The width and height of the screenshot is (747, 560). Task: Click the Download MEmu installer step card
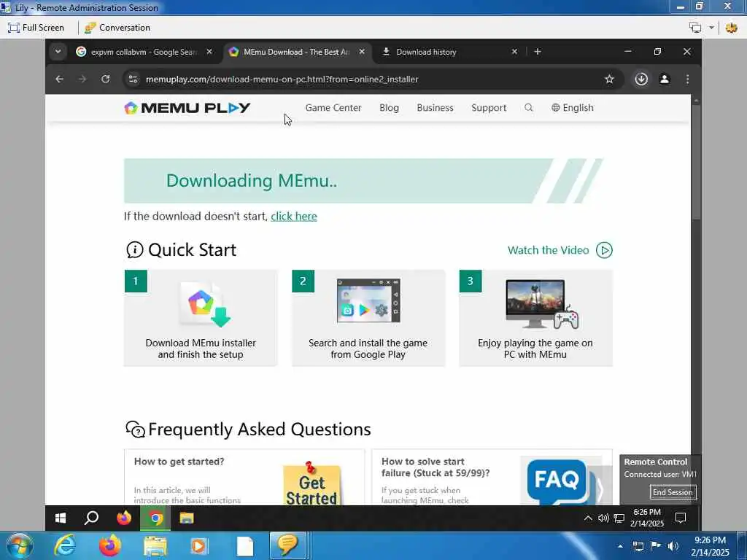pyautogui.click(x=201, y=318)
